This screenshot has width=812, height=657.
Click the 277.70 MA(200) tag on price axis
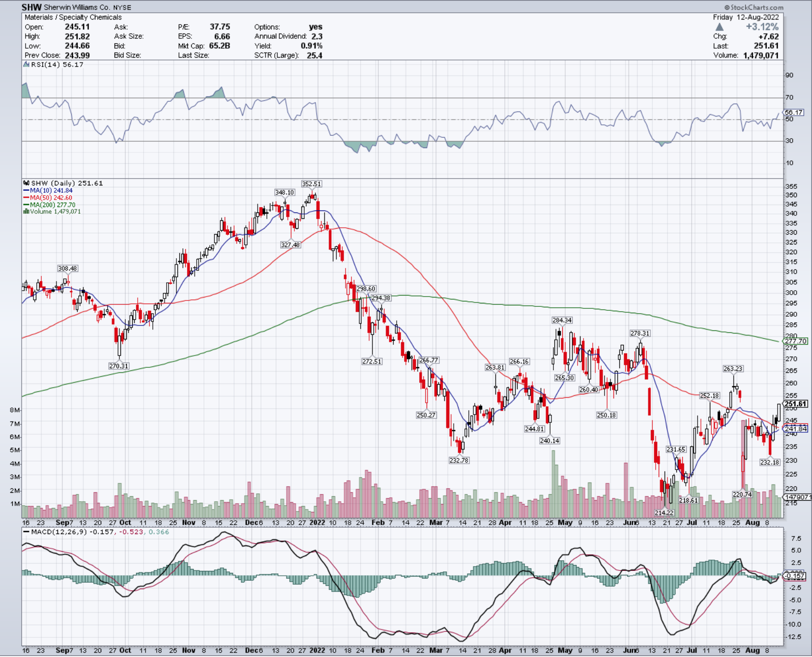click(x=796, y=341)
